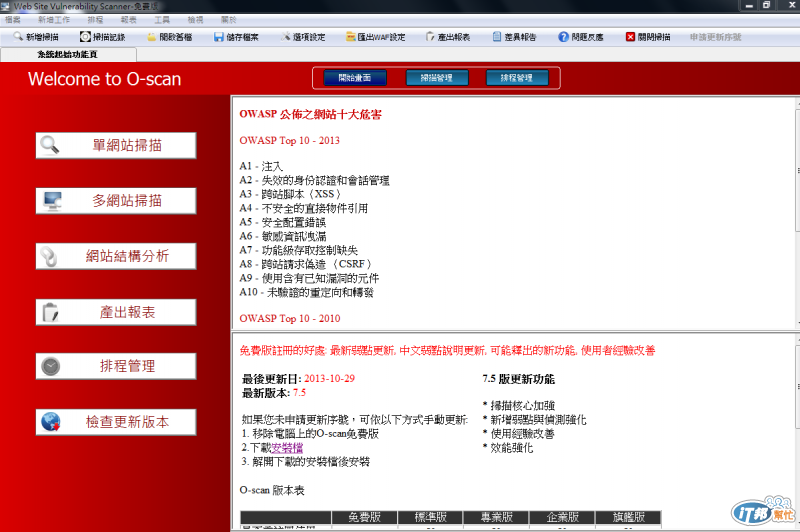Click the blue 排程管理 button in the header
The image size is (800, 532).
(517, 78)
